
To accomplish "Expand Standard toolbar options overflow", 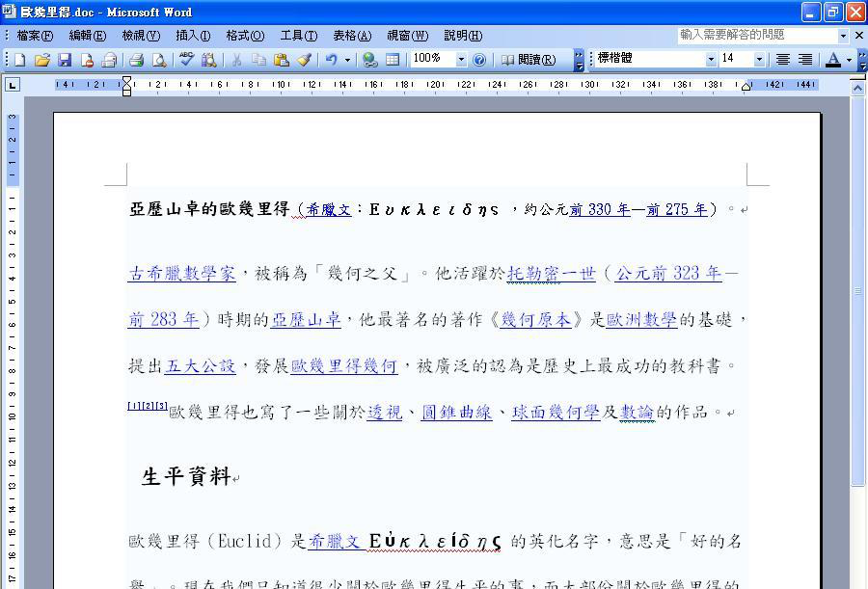I will click(579, 59).
